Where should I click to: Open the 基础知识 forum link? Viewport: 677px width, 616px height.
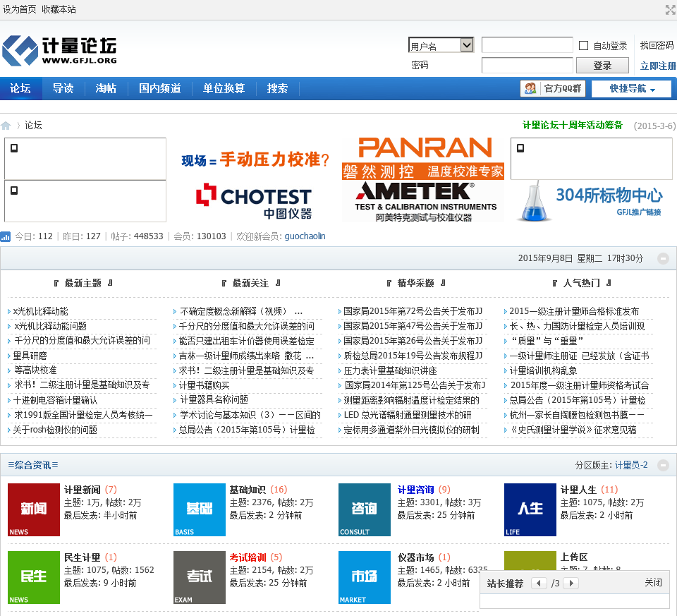[248, 490]
